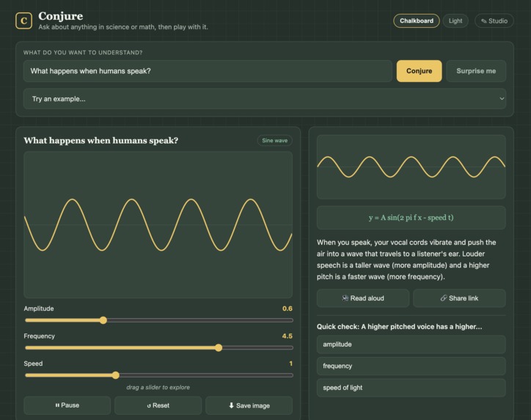The image size is (531, 420).
Task: Click the yellow Conjure button
Action: pos(419,71)
